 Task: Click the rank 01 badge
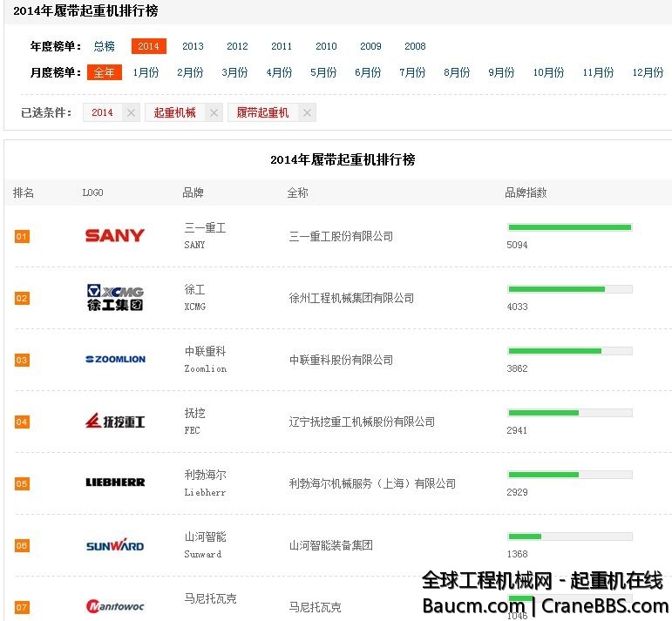point(22,236)
